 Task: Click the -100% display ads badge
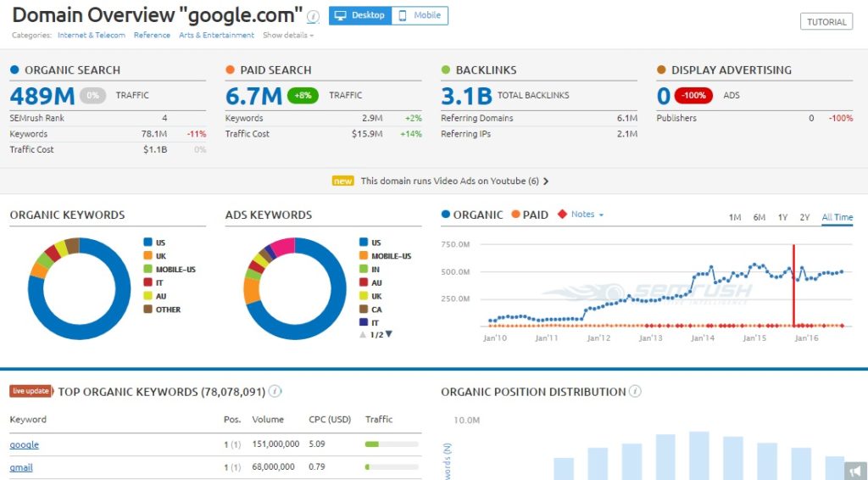pyautogui.click(x=693, y=95)
